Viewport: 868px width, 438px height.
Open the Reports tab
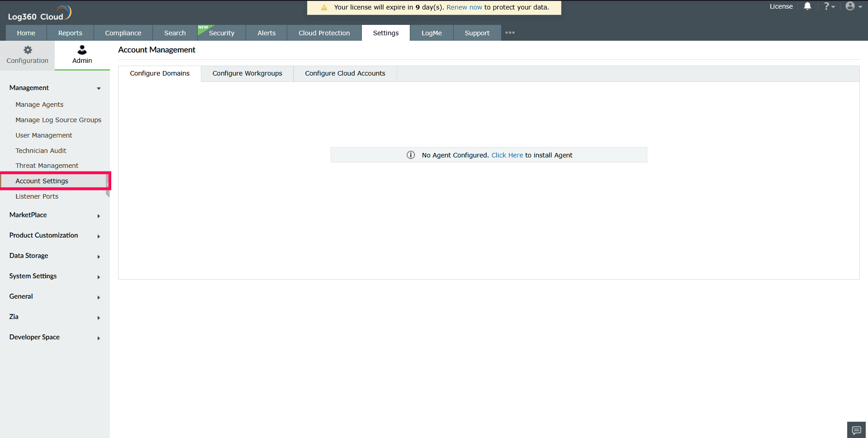[70, 33]
